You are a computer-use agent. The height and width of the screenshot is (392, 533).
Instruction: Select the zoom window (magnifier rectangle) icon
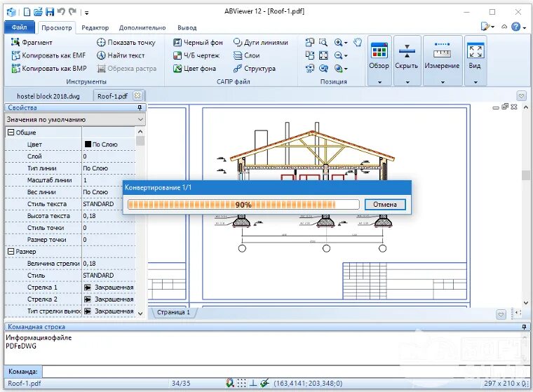point(323,42)
